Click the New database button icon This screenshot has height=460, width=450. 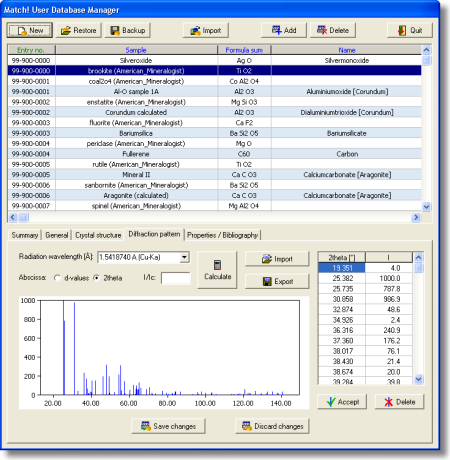[x=22, y=31]
